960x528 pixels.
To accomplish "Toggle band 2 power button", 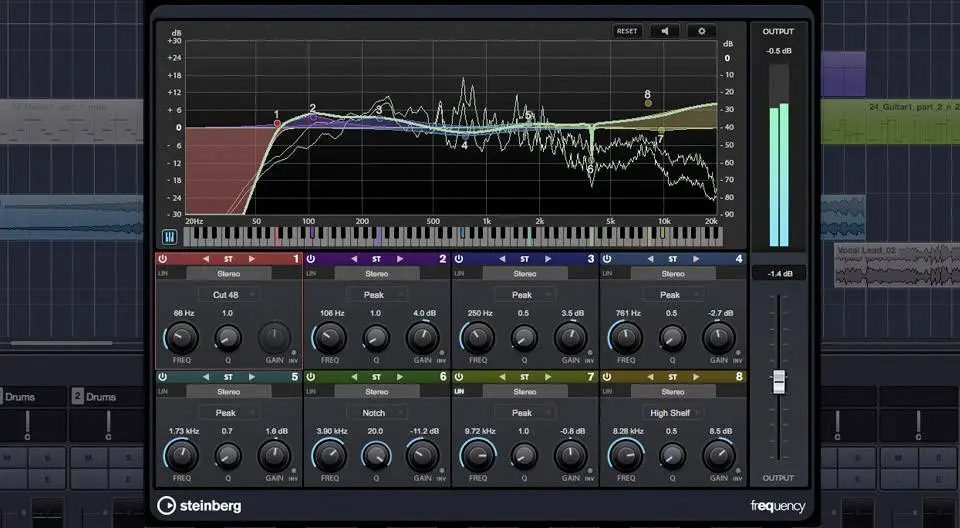I will pyautogui.click(x=311, y=259).
